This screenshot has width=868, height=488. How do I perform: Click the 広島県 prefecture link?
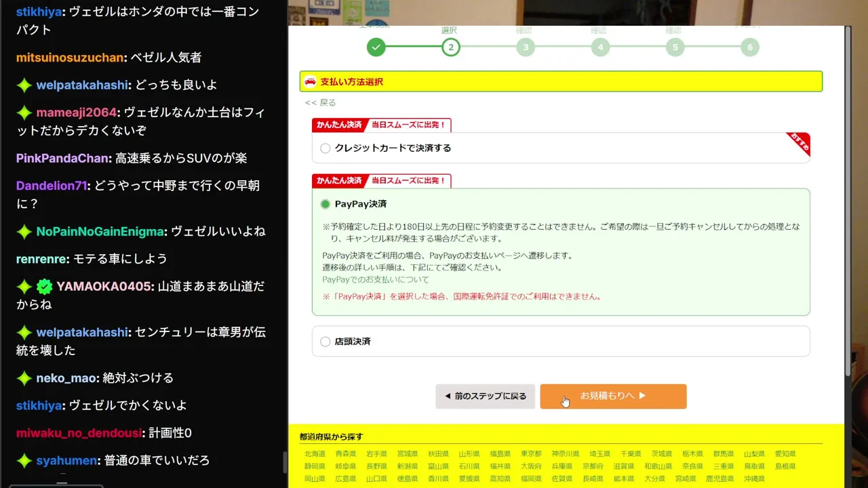click(346, 479)
